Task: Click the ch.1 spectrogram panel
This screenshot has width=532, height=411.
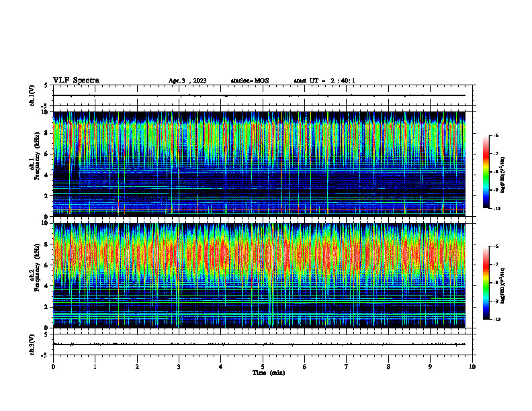Action: 259,164
